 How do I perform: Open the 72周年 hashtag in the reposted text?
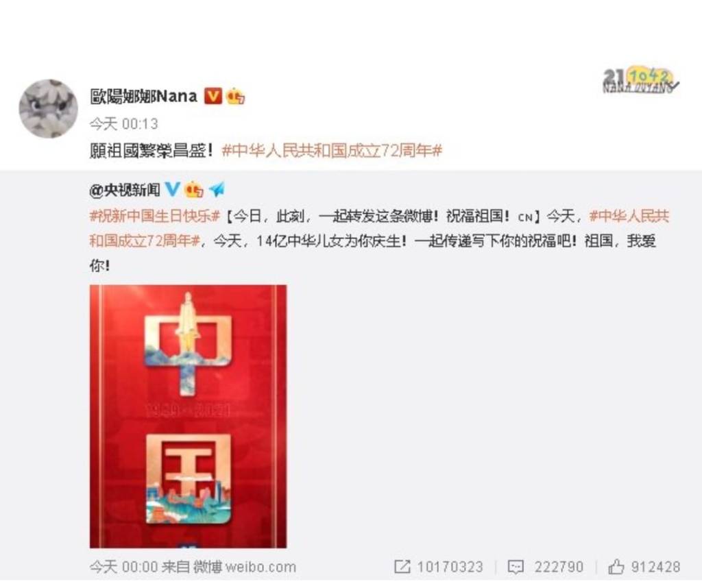(380, 229)
